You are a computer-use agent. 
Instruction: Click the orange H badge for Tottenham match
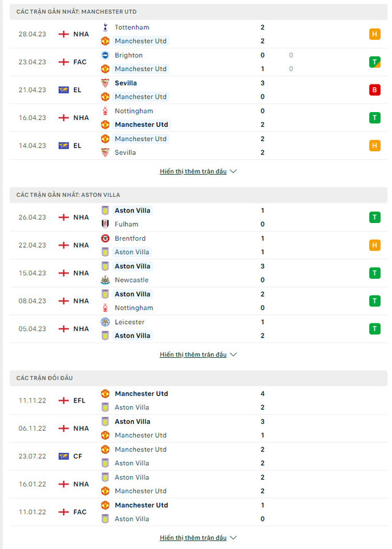[374, 34]
